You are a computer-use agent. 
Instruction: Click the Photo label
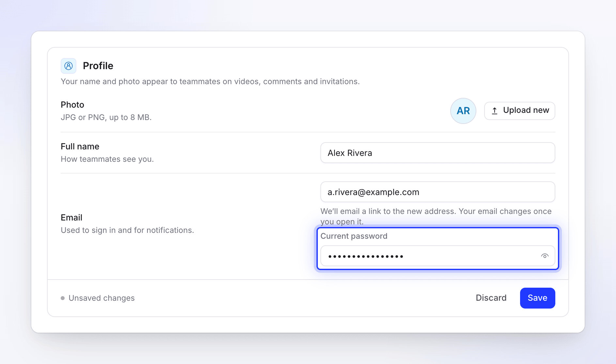coord(72,105)
